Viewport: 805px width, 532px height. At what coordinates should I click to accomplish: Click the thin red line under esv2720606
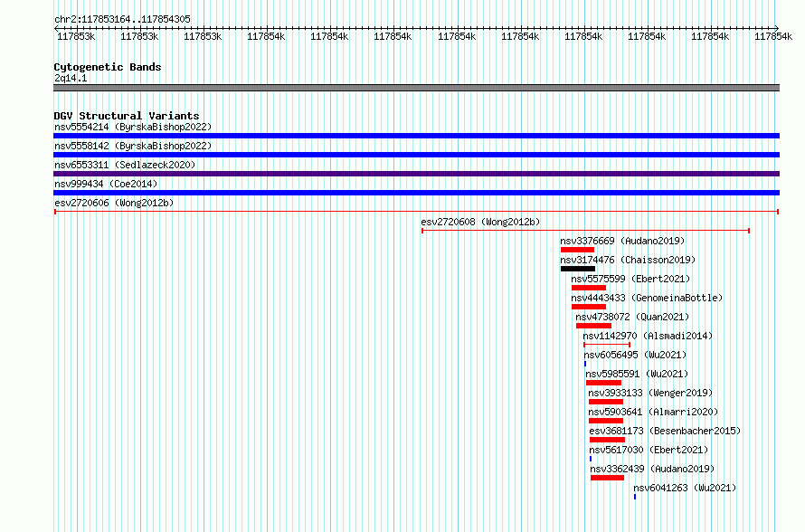[416, 212]
